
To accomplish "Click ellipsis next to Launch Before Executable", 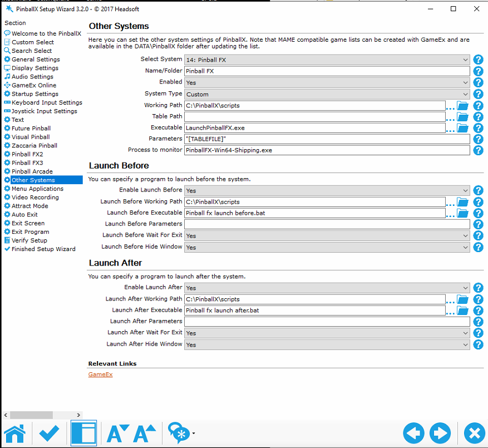I will 450,215.
